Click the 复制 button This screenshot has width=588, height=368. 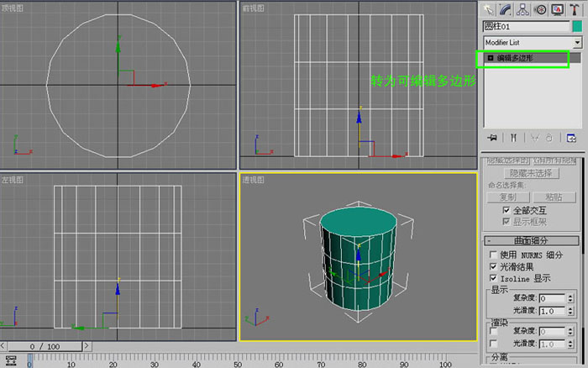click(x=508, y=197)
